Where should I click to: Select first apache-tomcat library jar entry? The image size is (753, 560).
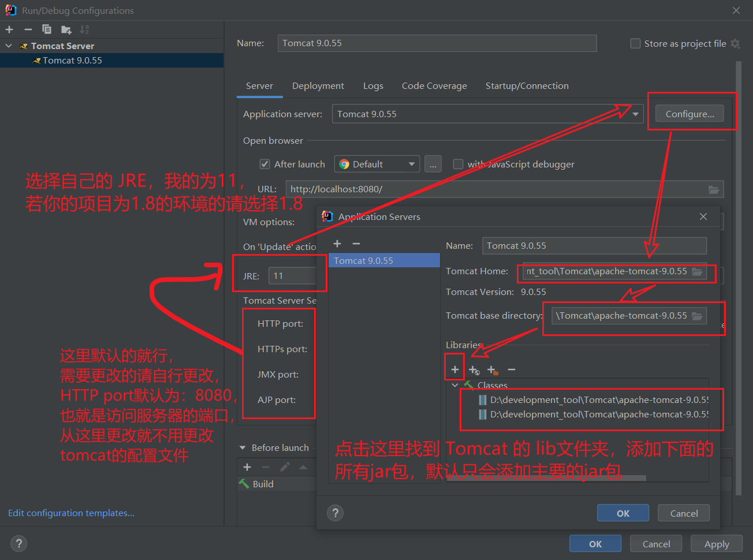click(594, 400)
